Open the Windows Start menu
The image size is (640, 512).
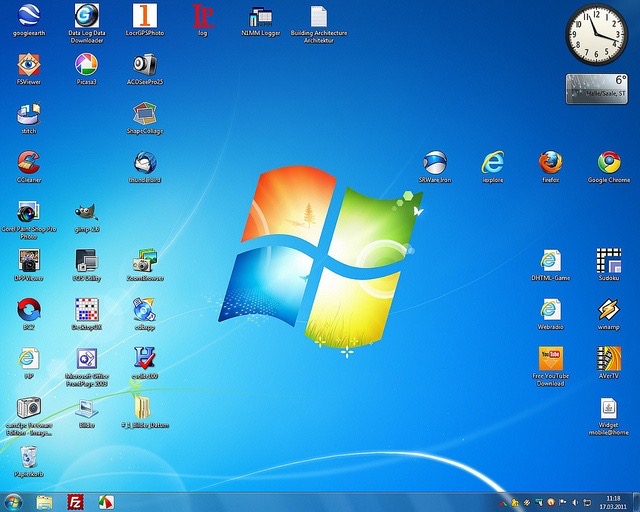click(13, 503)
